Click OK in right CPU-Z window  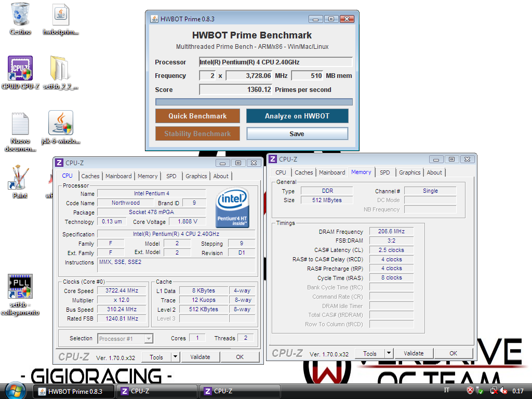(453, 353)
